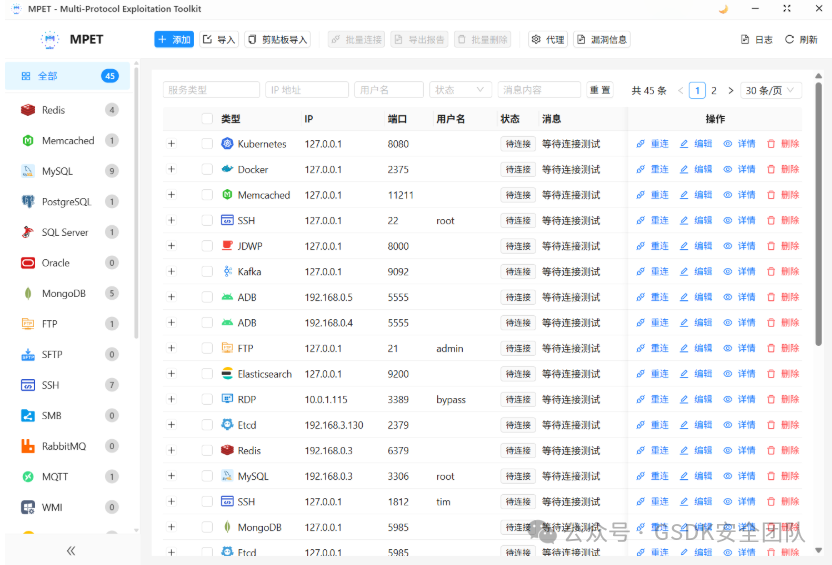Check the Memcached row checkbox
Viewport: 832px width, 565px height.
click(x=207, y=195)
